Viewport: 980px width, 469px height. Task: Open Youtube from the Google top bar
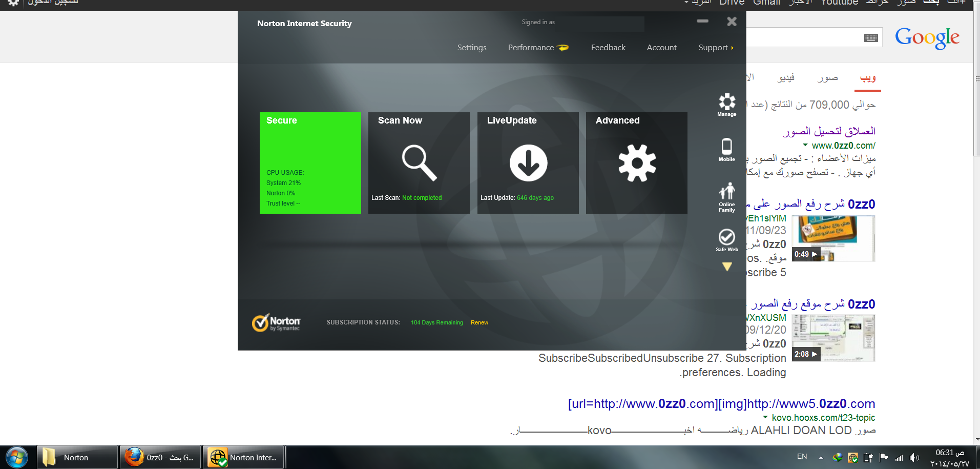click(x=839, y=3)
